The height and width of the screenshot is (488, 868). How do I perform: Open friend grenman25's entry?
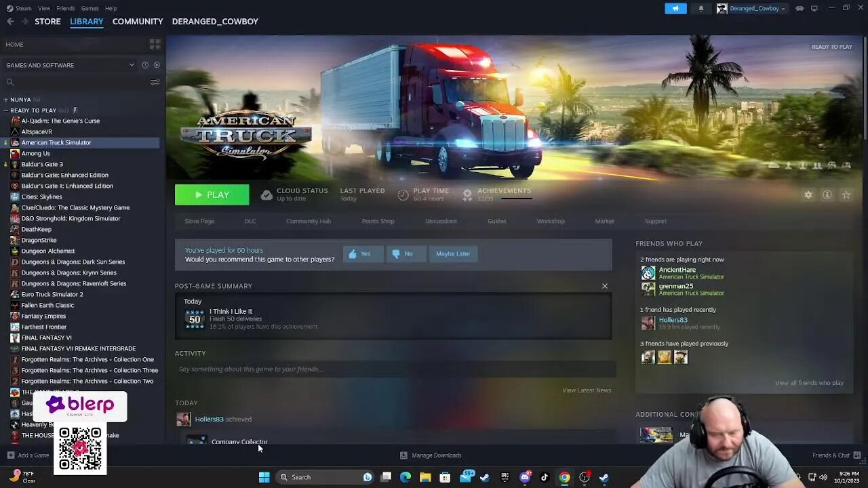pyautogui.click(x=683, y=289)
